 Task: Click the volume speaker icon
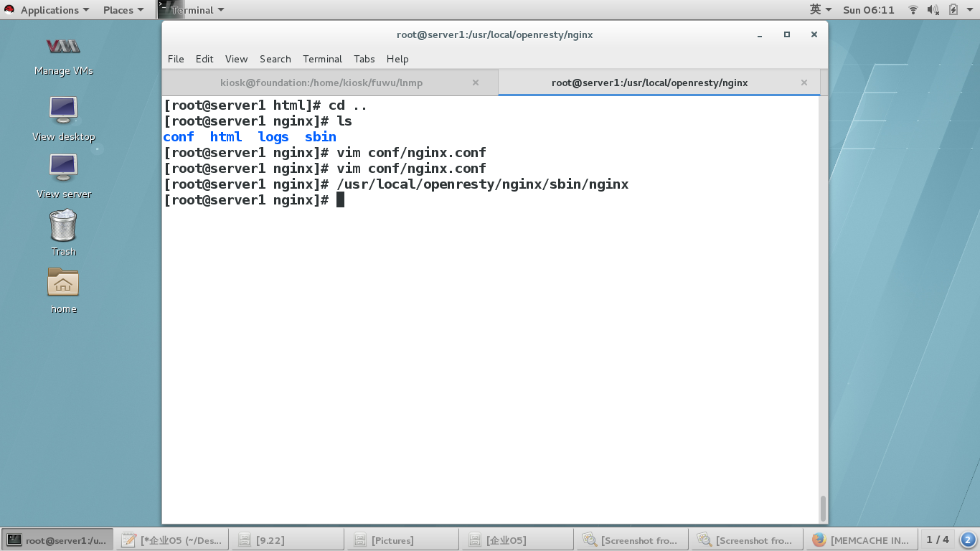pyautogui.click(x=933, y=10)
